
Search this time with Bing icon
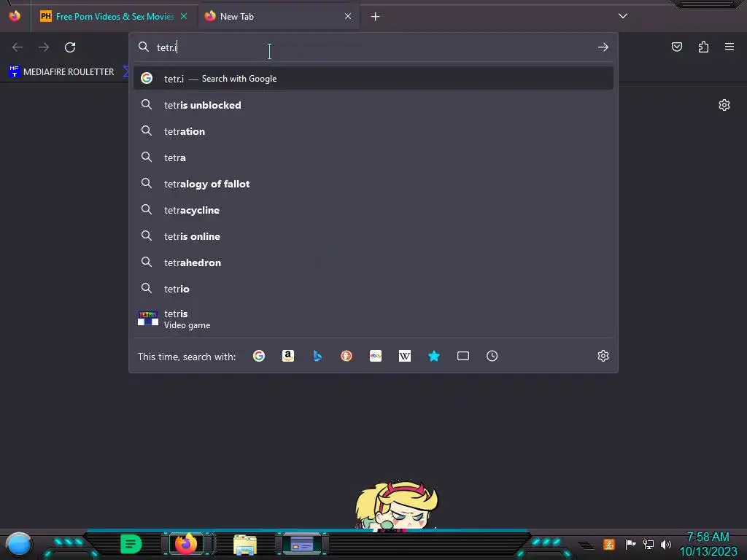[x=317, y=356]
